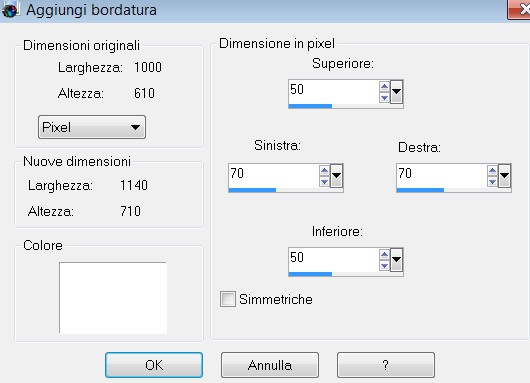Open Superiore slider dropdown arrow
Viewport: 530px width, 383px height.
coord(396,92)
